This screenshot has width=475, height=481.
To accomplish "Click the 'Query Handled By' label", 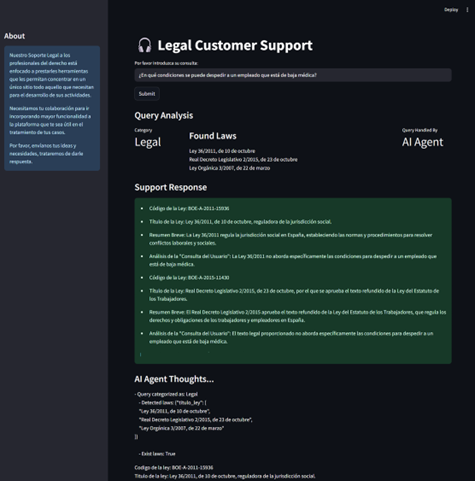I will pyautogui.click(x=420, y=130).
